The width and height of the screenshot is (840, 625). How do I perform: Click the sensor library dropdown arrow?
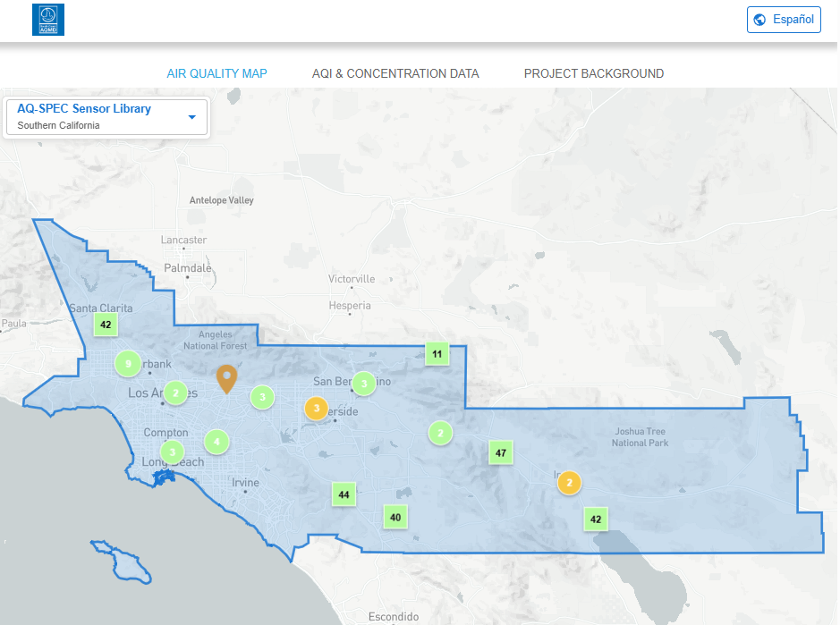click(x=192, y=117)
